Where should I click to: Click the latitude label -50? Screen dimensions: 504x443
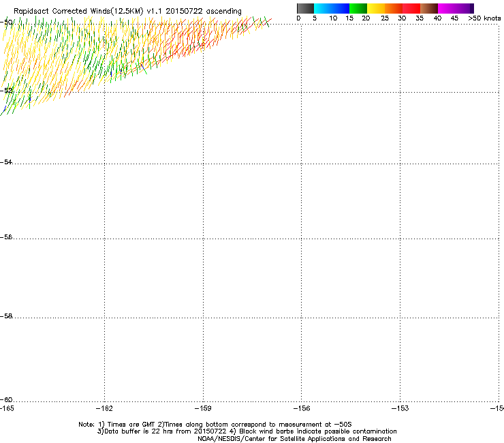coord(6,22)
